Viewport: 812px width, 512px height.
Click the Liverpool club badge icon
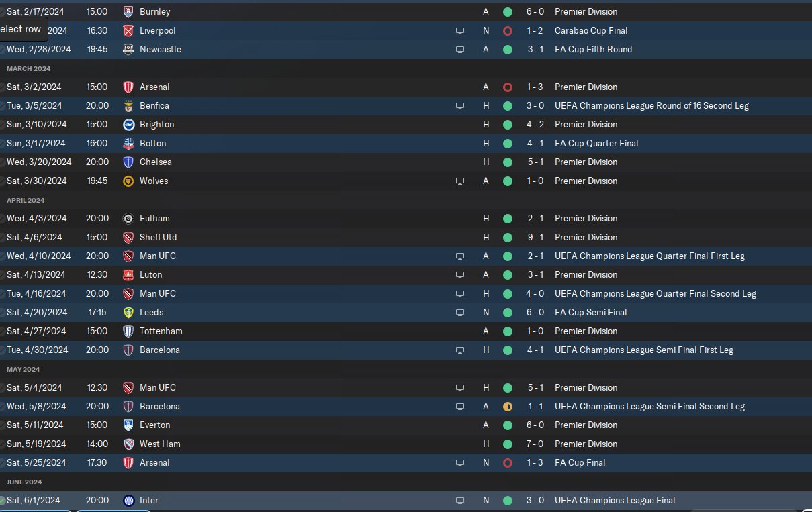(128, 31)
